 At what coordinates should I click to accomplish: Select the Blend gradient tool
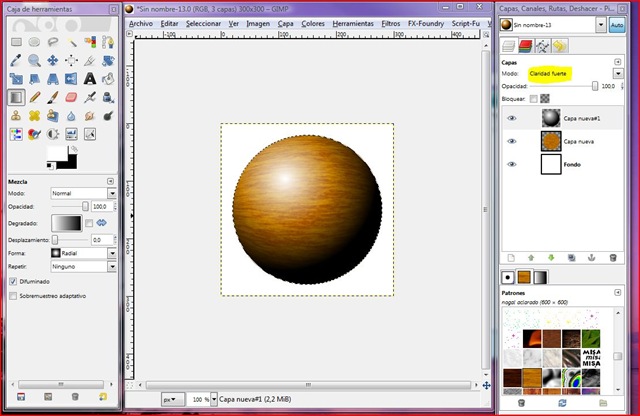click(x=16, y=97)
